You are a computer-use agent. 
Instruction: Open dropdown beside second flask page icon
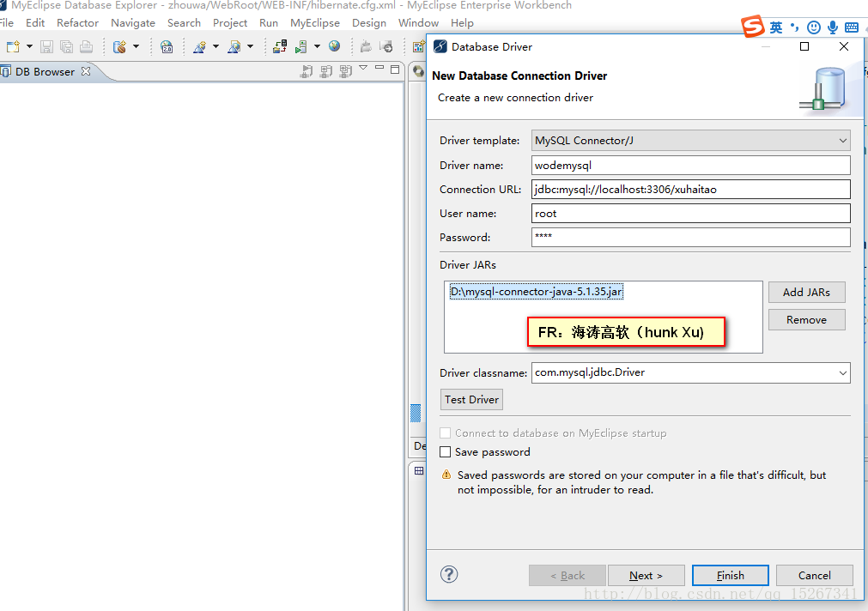[250, 47]
